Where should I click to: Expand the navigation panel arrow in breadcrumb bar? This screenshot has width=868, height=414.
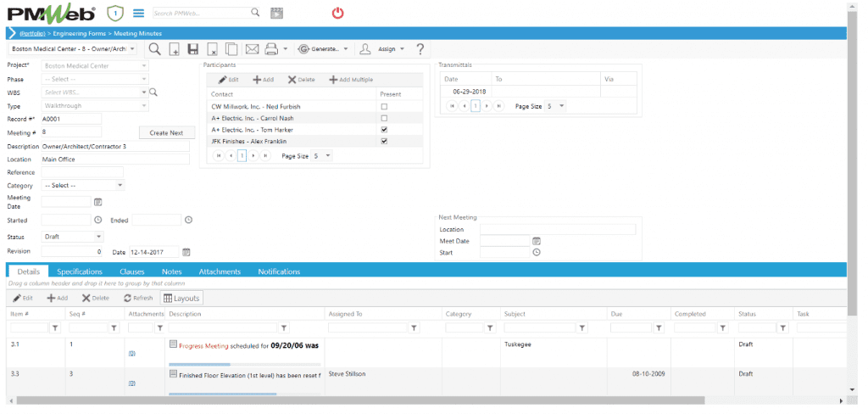(x=12, y=33)
